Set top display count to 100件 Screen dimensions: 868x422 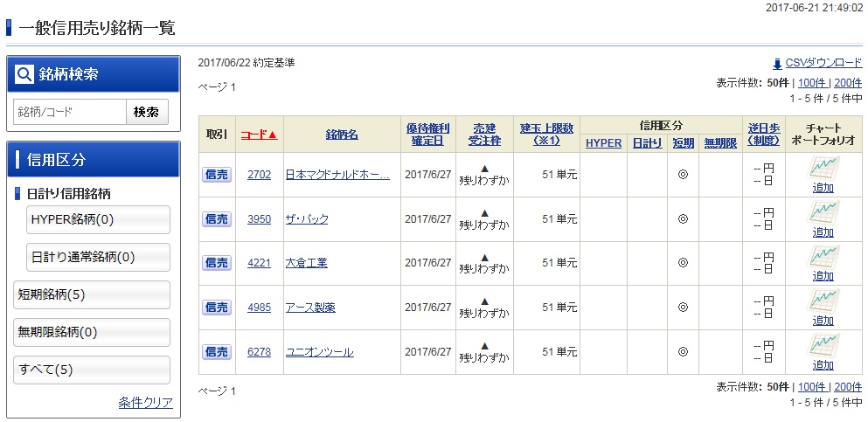(x=813, y=84)
